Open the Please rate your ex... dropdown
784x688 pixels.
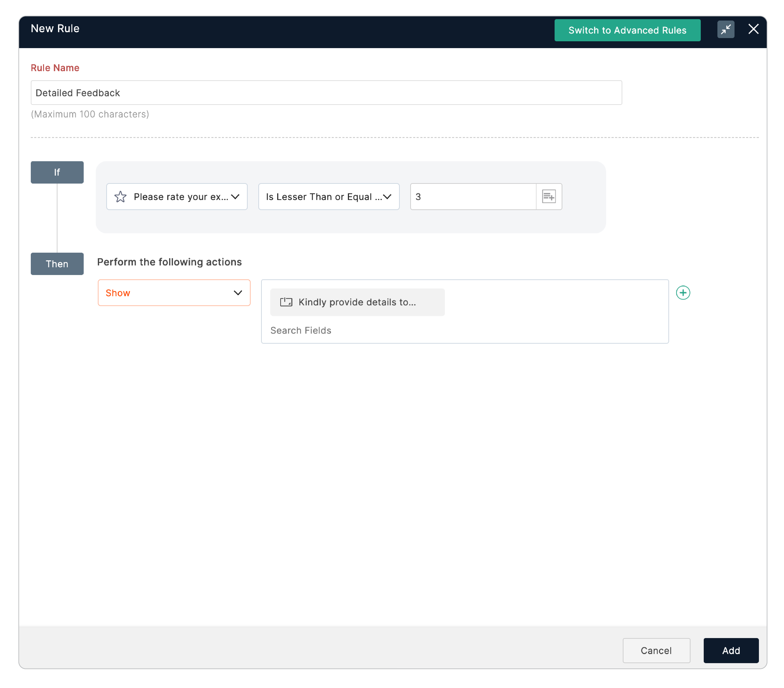pos(177,197)
